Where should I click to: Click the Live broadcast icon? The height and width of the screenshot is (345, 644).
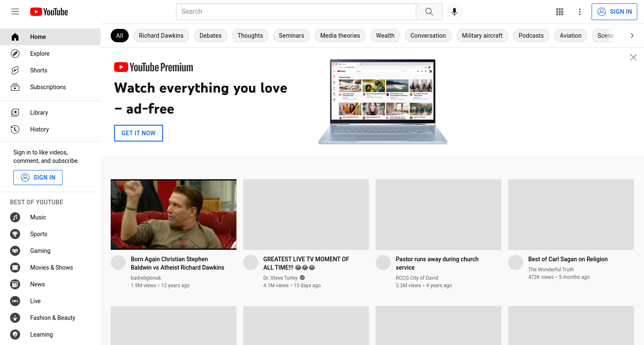tap(15, 301)
